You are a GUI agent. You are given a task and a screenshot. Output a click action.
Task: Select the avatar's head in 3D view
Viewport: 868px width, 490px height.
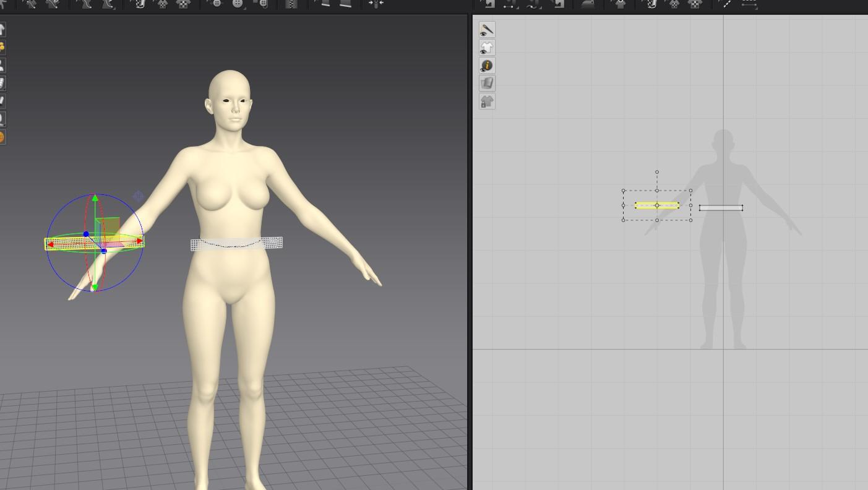point(230,100)
